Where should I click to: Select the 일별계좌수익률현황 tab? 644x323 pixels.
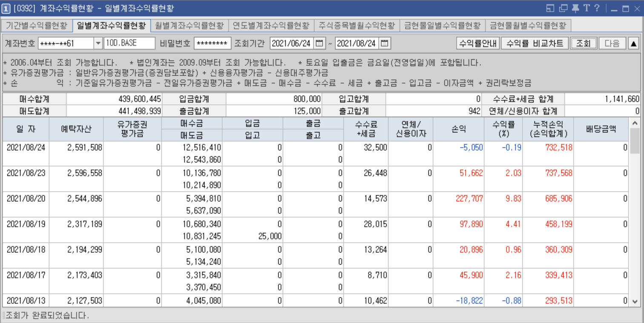[111, 26]
